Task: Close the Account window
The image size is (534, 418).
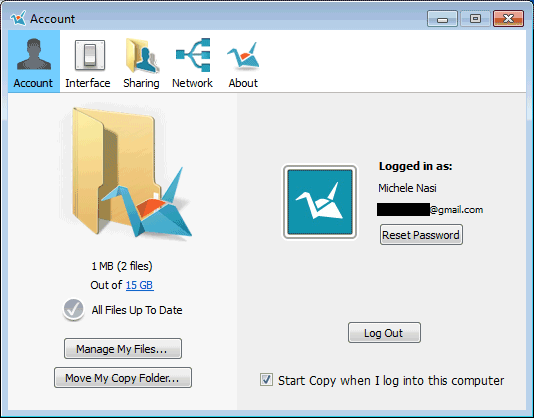Action: (x=508, y=18)
